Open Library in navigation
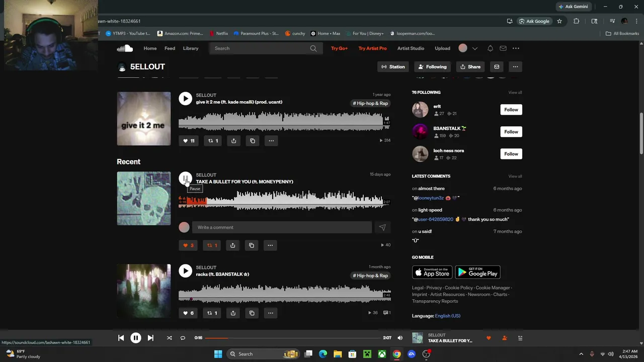The height and width of the screenshot is (362, 644). click(x=191, y=48)
